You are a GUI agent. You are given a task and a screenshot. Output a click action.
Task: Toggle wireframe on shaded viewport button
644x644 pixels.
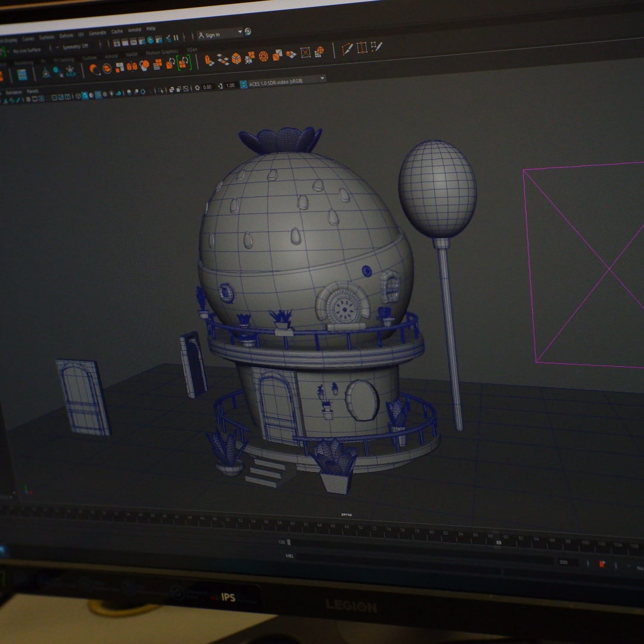(98, 94)
